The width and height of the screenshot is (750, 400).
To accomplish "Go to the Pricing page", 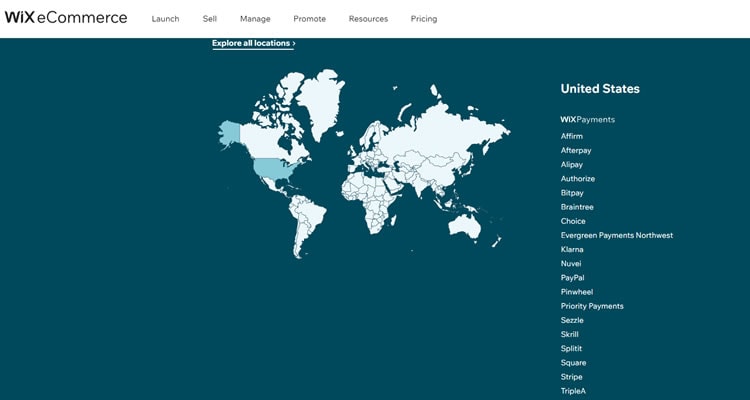I will (x=424, y=19).
